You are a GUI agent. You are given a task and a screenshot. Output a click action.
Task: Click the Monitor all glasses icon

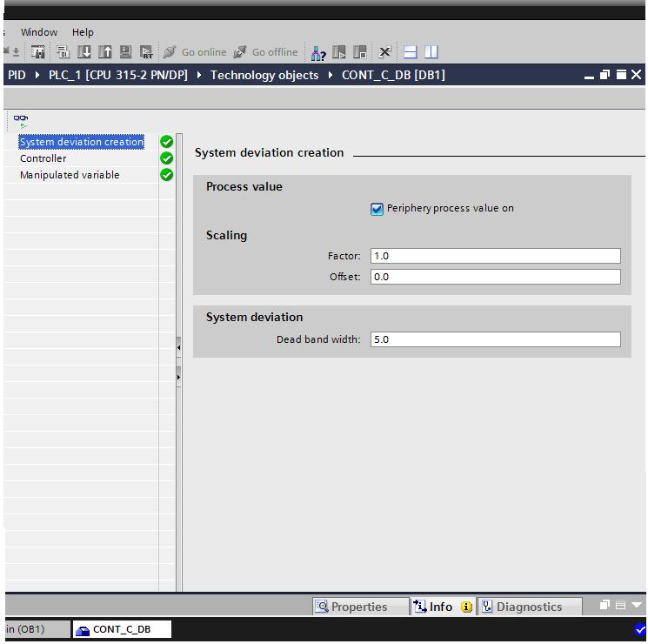point(21,121)
